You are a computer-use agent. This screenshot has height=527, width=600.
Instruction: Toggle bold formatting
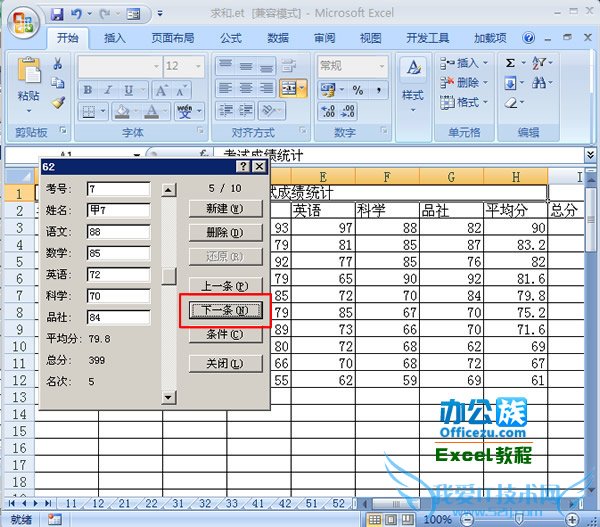88,90
